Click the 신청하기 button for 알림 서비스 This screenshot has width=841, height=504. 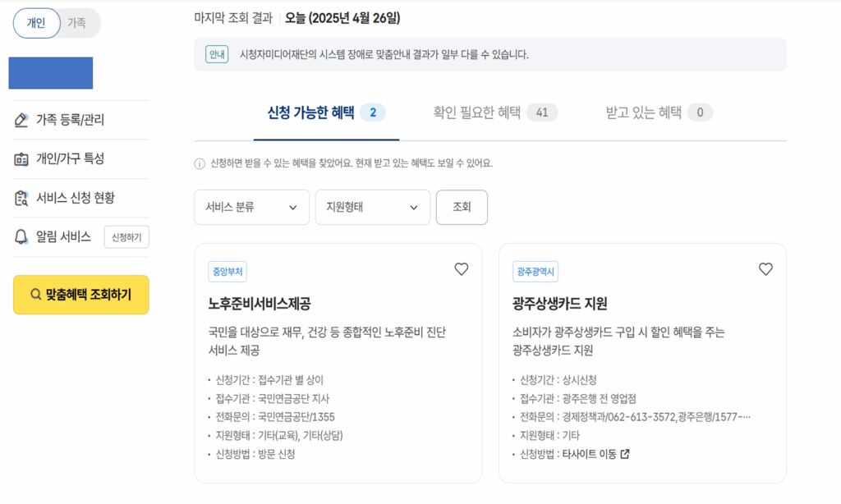tap(126, 237)
